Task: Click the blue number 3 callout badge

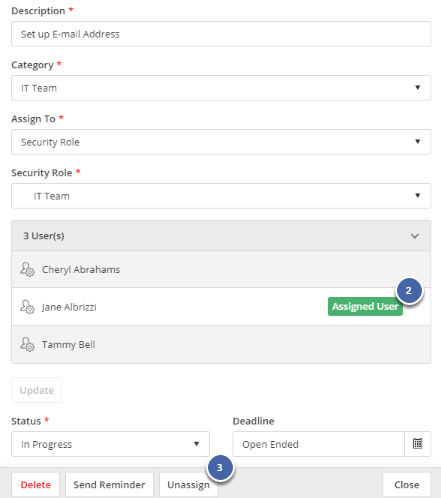Action: (x=220, y=468)
